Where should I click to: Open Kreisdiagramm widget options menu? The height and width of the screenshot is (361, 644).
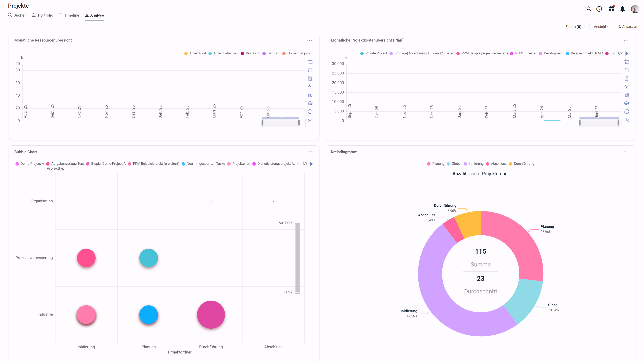[x=626, y=152]
